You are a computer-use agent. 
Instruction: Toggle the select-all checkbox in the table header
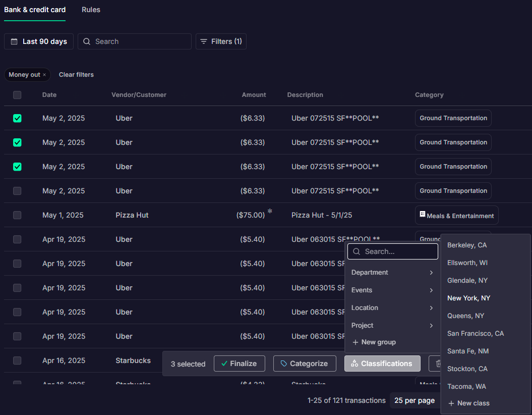(17, 95)
